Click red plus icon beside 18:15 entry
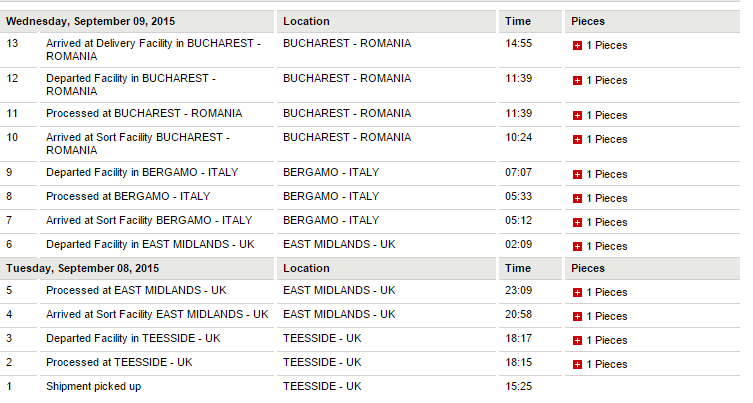The image size is (753, 403). (x=577, y=365)
